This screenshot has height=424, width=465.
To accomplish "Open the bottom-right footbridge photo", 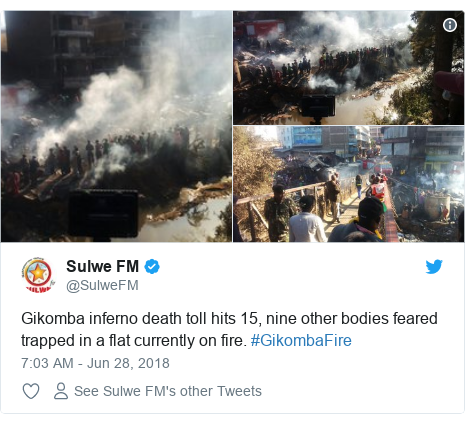I will point(348,184).
